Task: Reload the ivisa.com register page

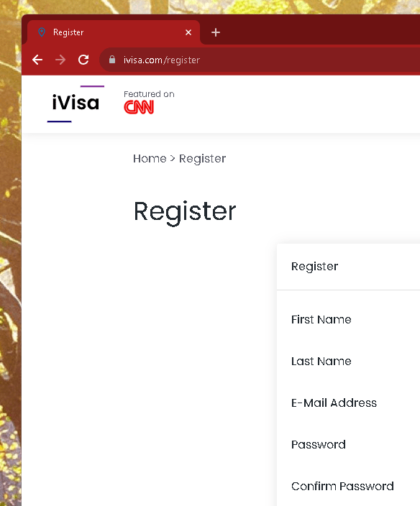Action: pos(83,60)
